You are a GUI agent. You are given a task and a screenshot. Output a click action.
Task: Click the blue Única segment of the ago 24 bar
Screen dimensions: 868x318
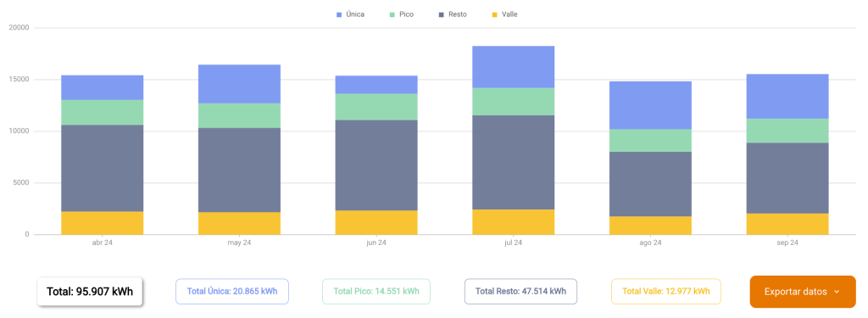(650, 105)
